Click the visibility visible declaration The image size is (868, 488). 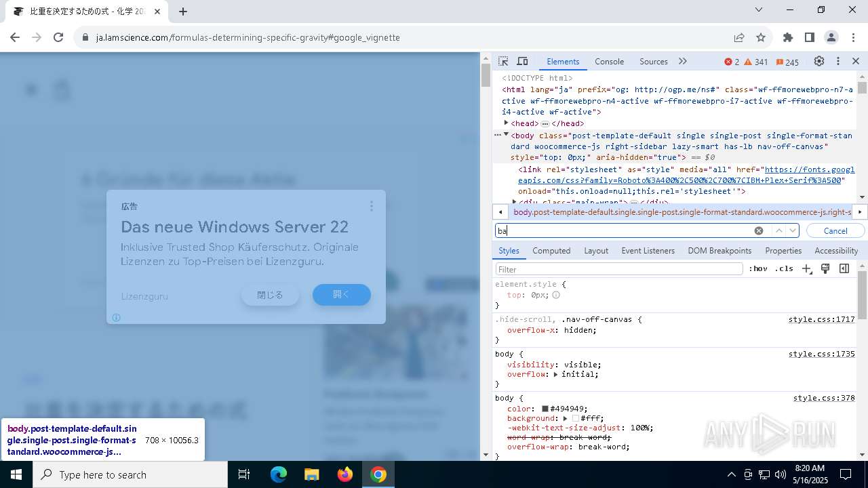click(554, 365)
